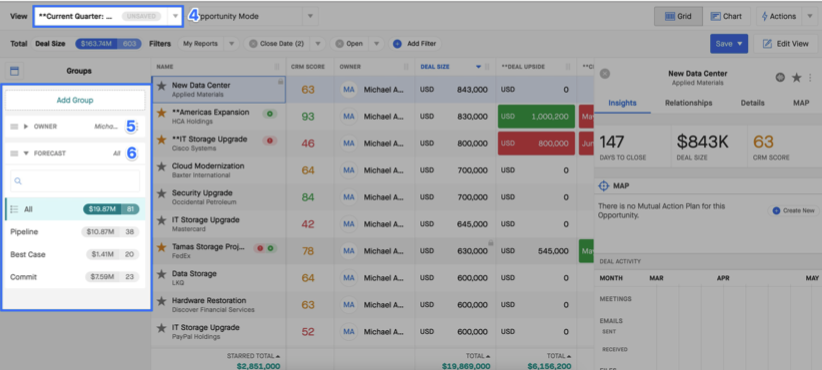The height and width of the screenshot is (370, 822).
Task: Click the globe icon in detail panel header
Action: click(x=781, y=78)
